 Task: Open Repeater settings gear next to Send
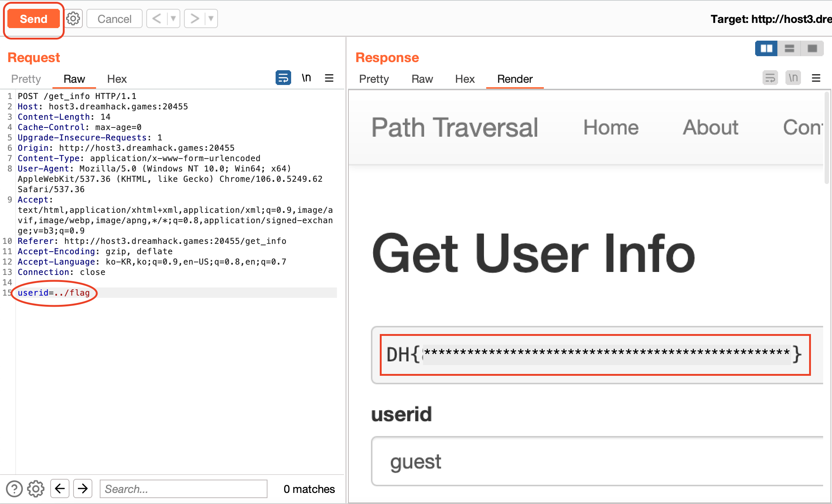[73, 18]
